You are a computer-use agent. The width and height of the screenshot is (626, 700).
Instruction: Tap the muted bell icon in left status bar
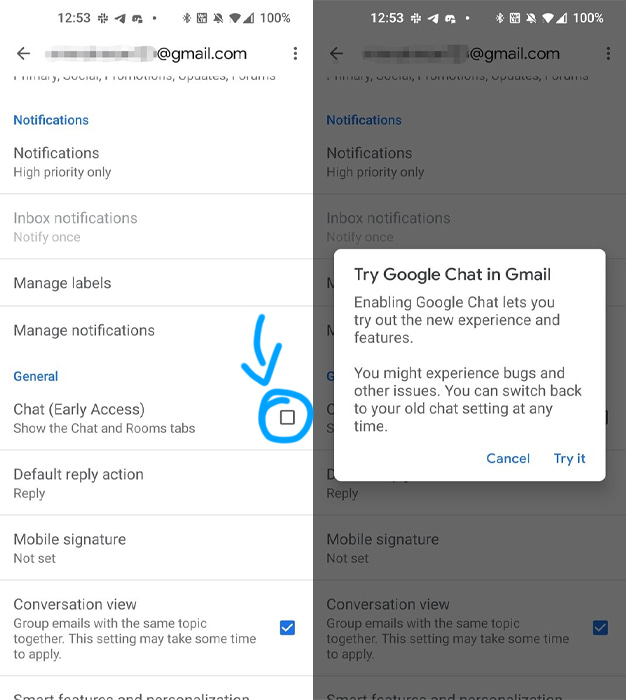218,18
